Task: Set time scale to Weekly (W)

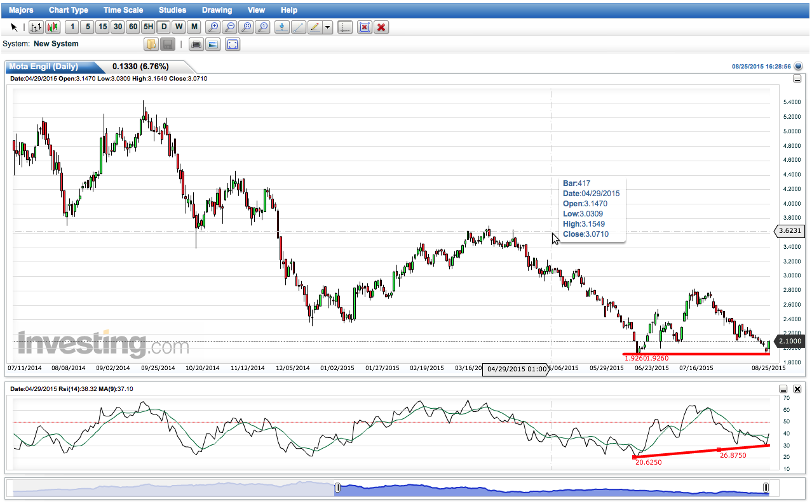Action: click(179, 27)
